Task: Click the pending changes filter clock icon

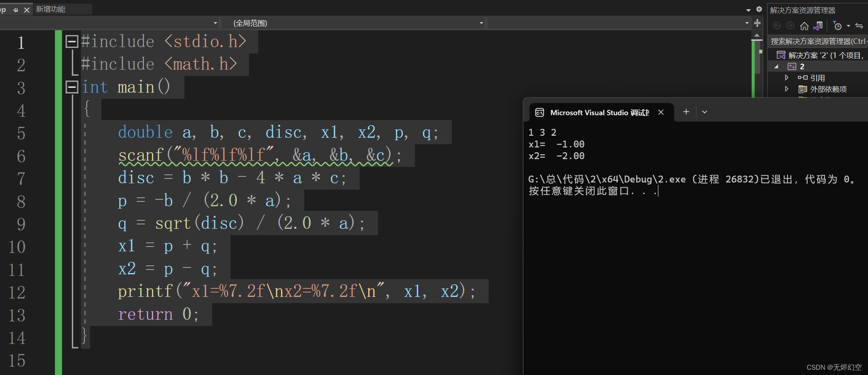Action: click(837, 26)
